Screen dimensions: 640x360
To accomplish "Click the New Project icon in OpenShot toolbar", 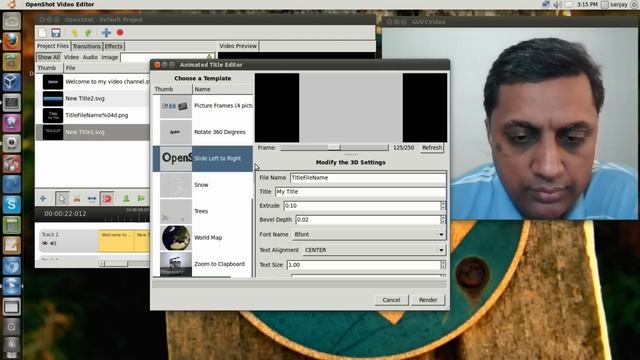I will click(42, 33).
